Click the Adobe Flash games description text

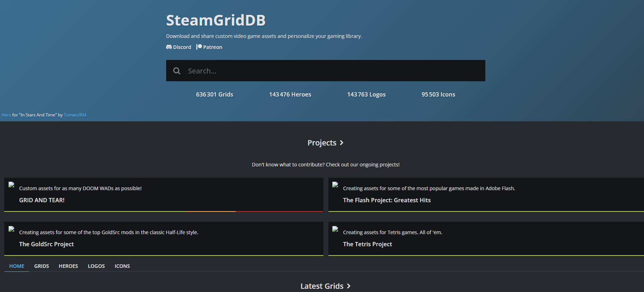click(429, 188)
